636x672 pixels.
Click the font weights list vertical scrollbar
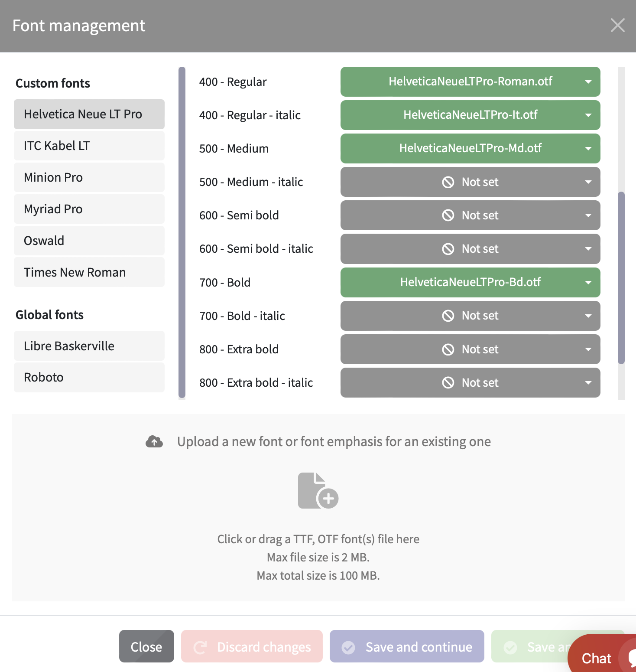coord(621,277)
